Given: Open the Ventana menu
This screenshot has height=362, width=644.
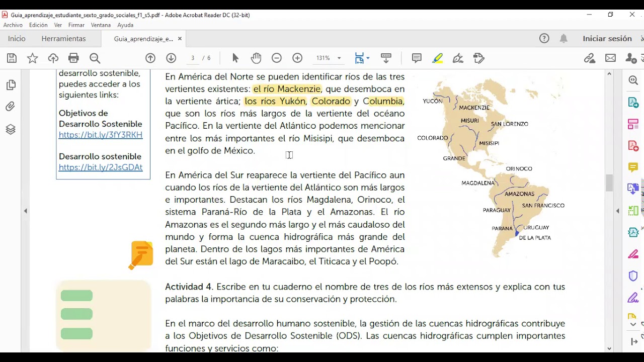Looking at the screenshot, I should tap(101, 25).
